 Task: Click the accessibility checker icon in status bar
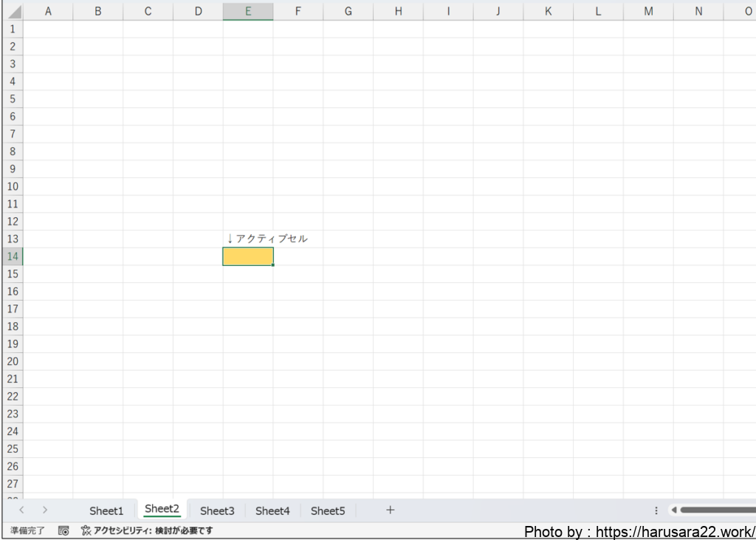pos(86,530)
